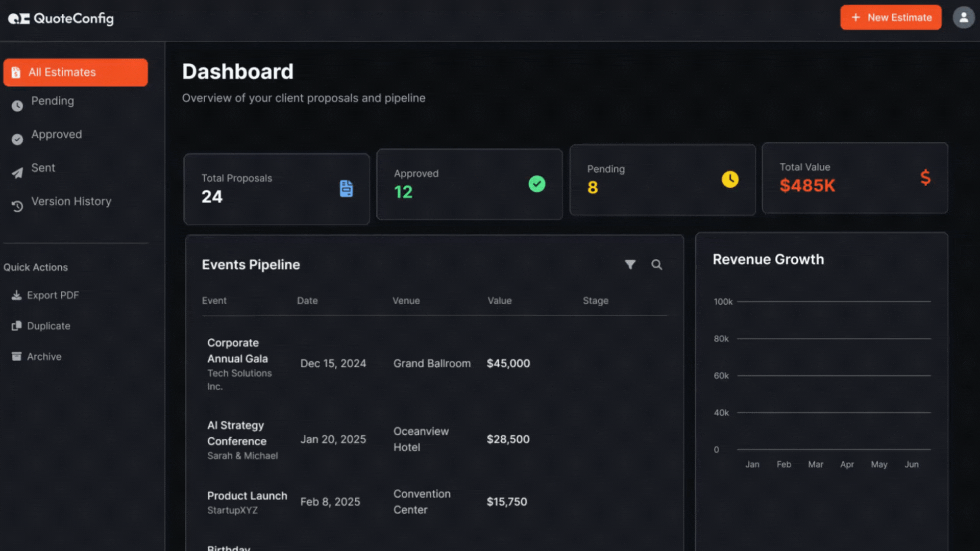Open Version History
This screenshot has width=980, height=551.
point(71,202)
